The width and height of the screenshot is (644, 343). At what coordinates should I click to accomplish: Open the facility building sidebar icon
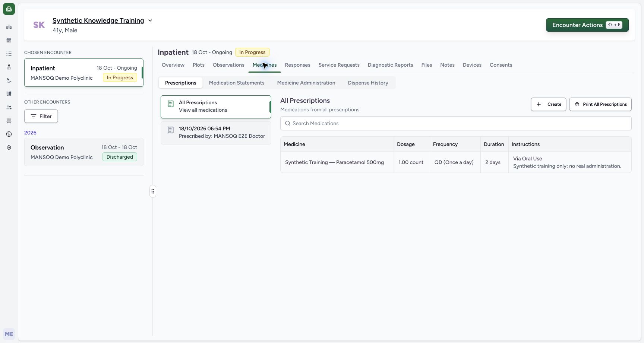click(9, 27)
